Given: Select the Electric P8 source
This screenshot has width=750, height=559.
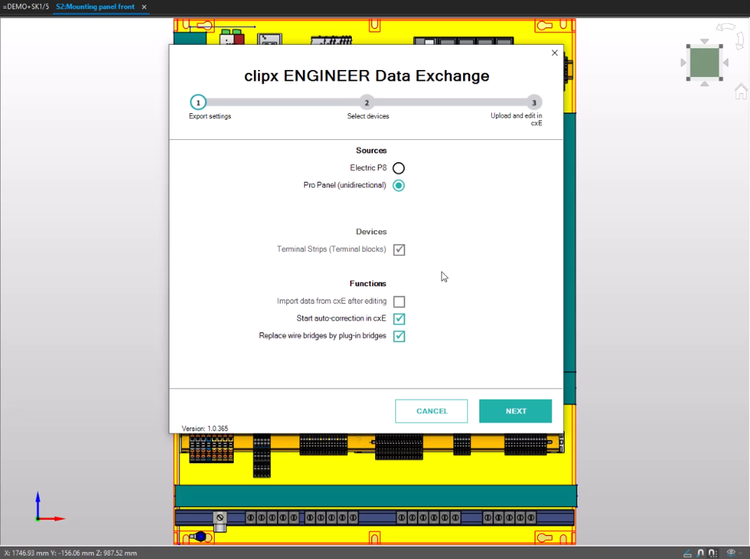Looking at the screenshot, I should 398,168.
